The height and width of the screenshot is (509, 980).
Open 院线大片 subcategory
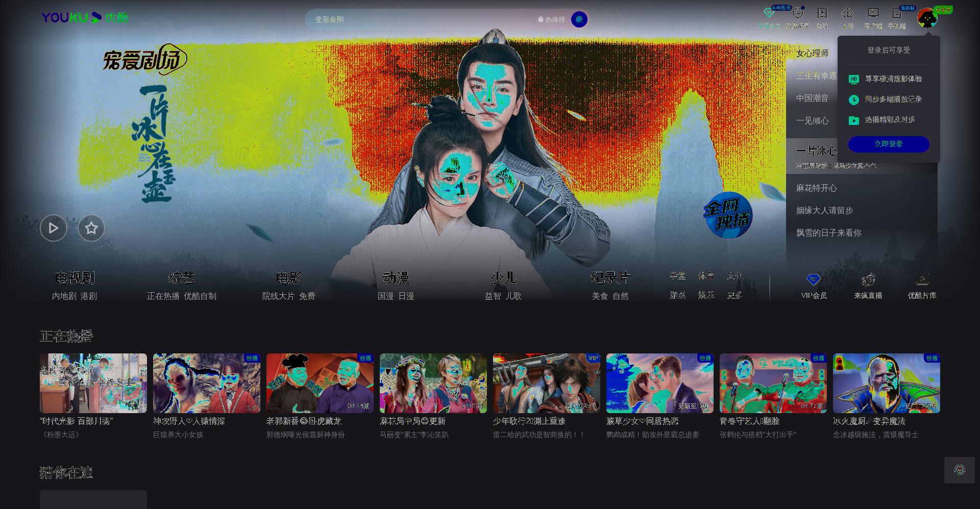tap(278, 296)
